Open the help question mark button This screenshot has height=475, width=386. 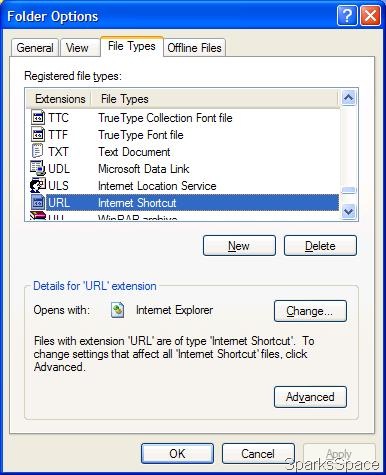[347, 16]
